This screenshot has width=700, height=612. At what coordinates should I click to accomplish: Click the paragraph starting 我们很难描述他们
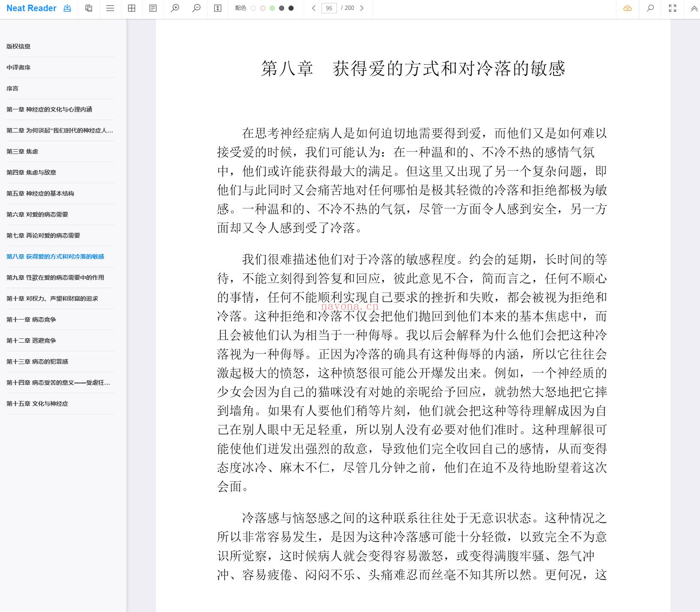click(412, 373)
